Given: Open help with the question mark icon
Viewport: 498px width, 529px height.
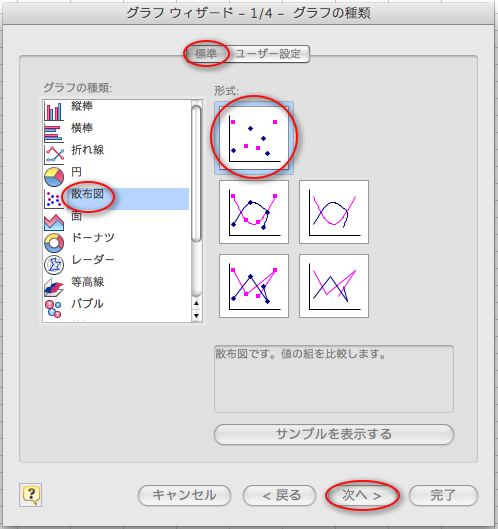Looking at the screenshot, I should 31,495.
